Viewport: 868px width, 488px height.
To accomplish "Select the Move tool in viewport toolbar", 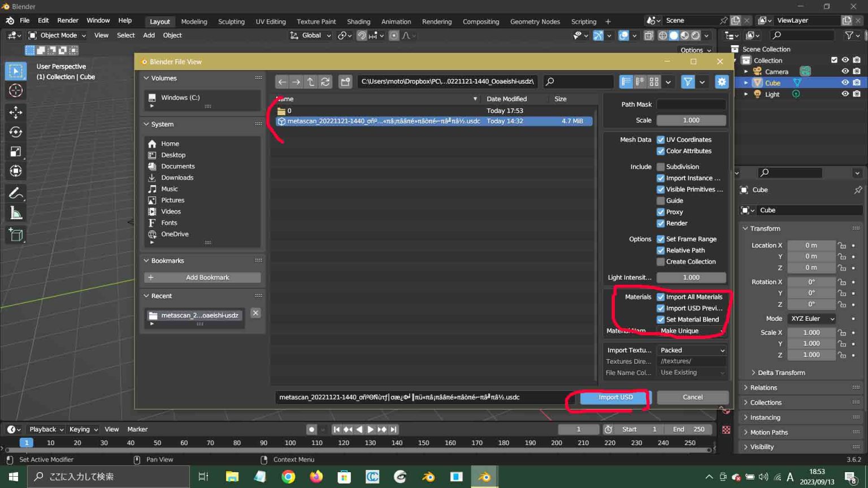I will pos(16,112).
